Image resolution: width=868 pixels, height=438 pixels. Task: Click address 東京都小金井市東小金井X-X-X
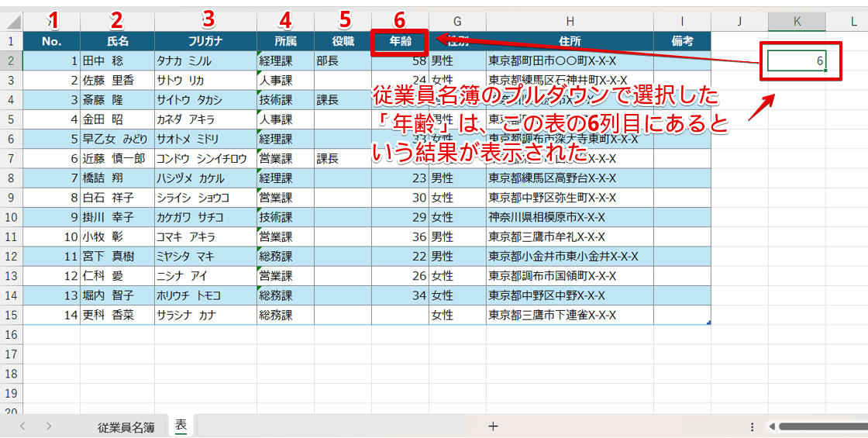570,257
